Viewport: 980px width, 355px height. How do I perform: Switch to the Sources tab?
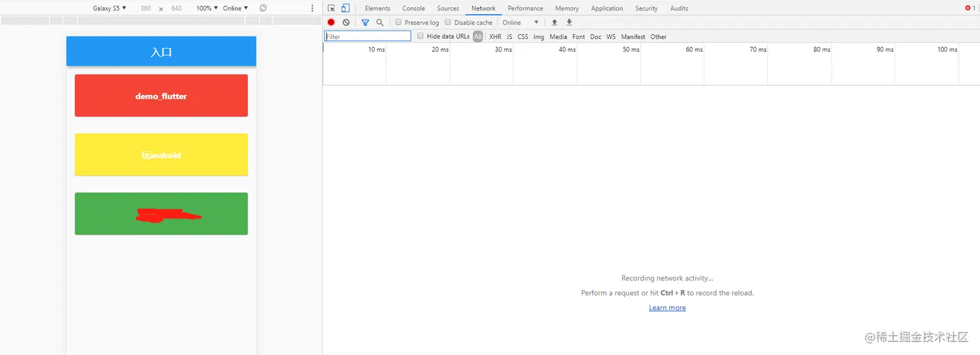[448, 8]
